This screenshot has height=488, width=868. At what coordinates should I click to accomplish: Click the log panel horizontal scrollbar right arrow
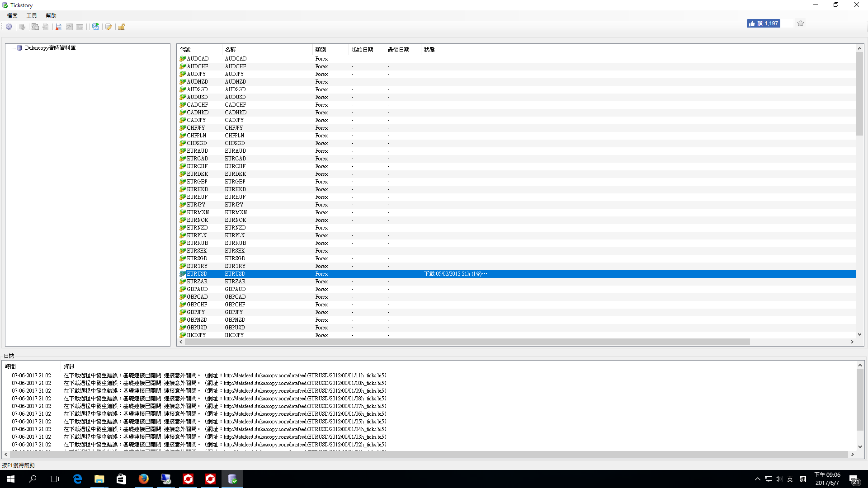(853, 455)
